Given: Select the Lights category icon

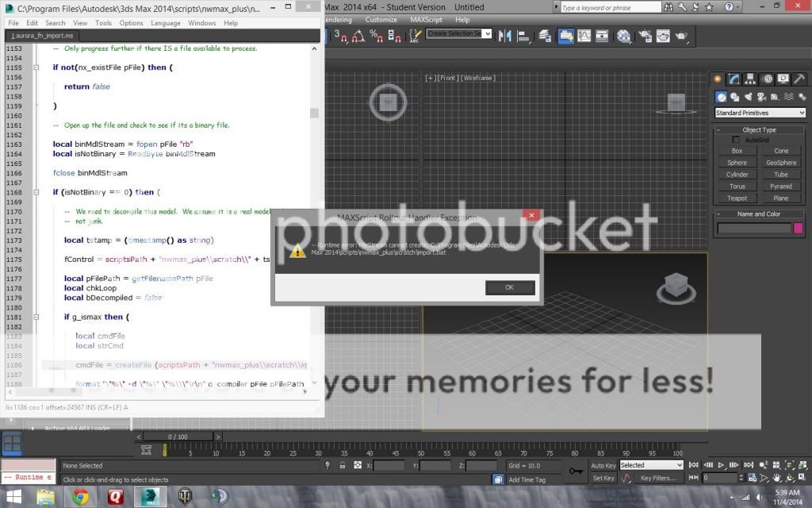Looking at the screenshot, I should coord(749,97).
